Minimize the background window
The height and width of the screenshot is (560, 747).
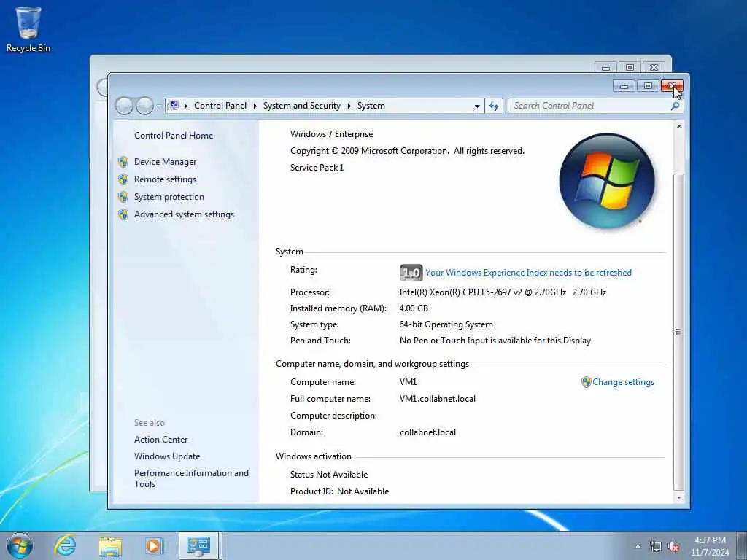[606, 67]
